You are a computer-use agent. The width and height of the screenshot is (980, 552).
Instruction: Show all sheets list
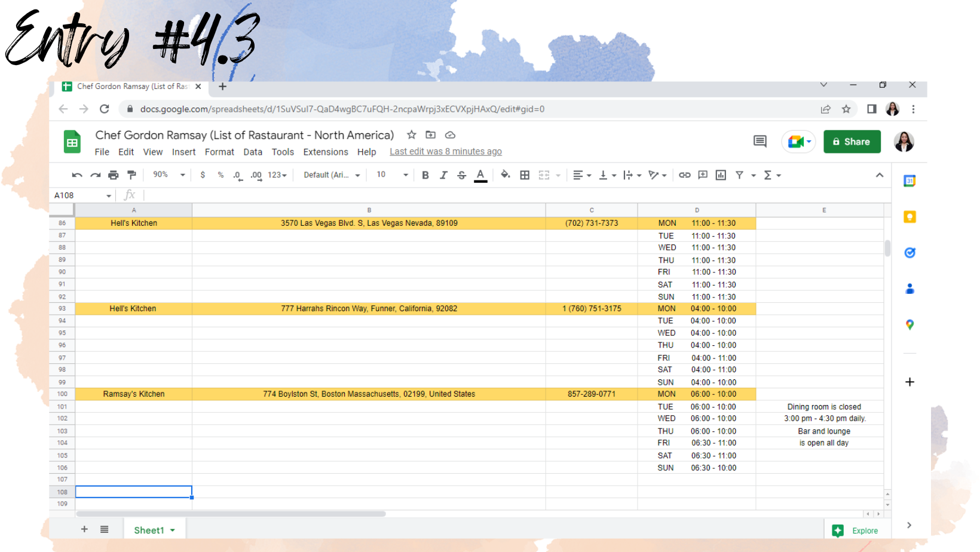pyautogui.click(x=105, y=529)
